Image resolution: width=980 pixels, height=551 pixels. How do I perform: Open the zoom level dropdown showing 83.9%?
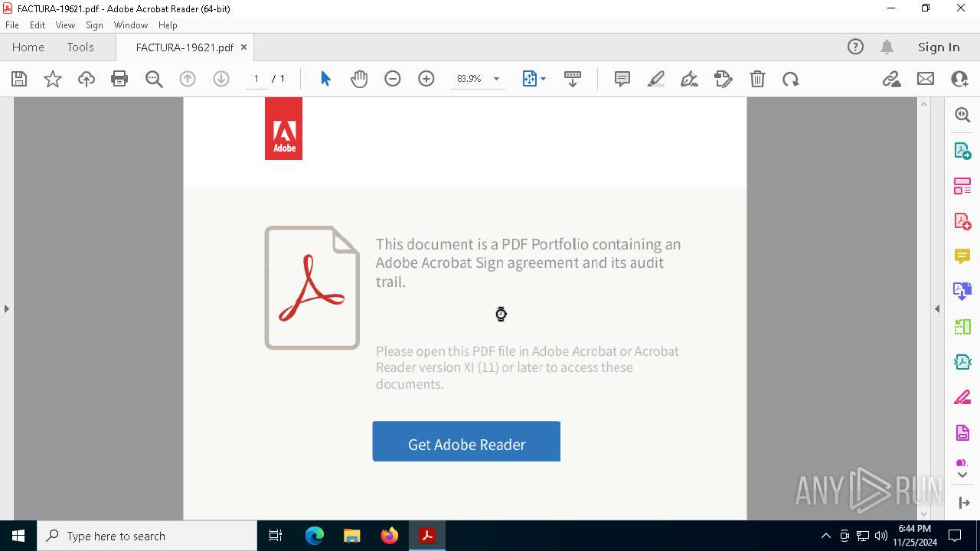coord(496,79)
